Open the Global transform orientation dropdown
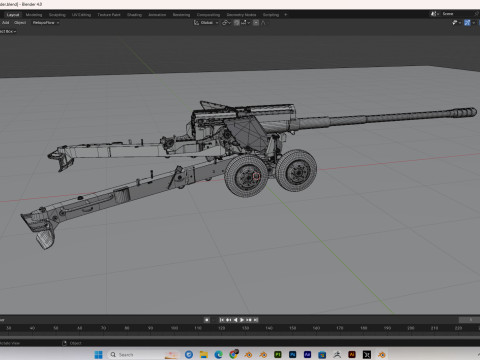Image resolution: width=480 pixels, height=360 pixels. pos(206,23)
